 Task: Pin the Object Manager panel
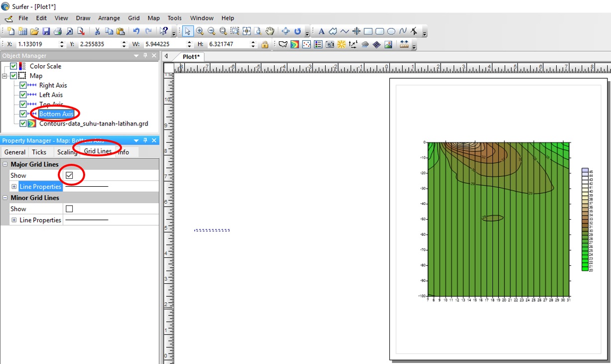pos(145,56)
